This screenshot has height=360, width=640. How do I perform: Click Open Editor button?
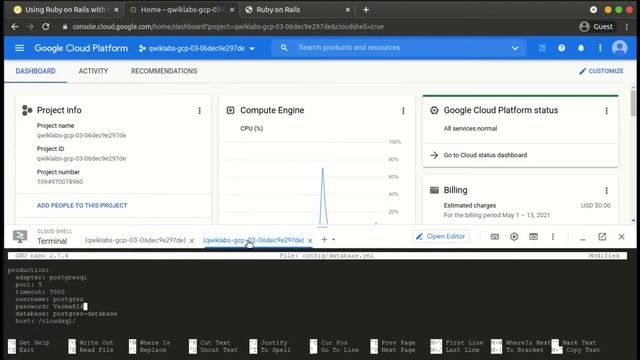pyautogui.click(x=441, y=236)
